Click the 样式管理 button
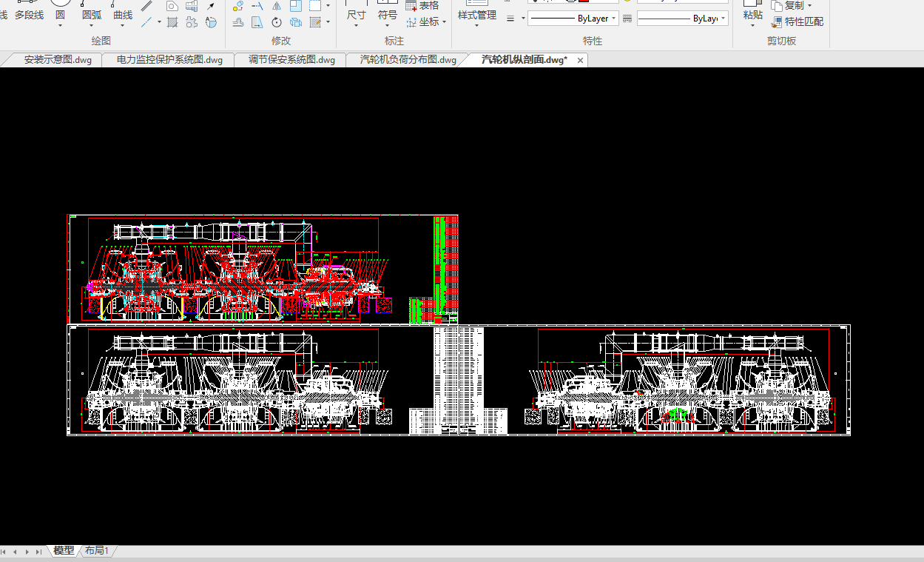The width and height of the screenshot is (924, 562). click(476, 15)
